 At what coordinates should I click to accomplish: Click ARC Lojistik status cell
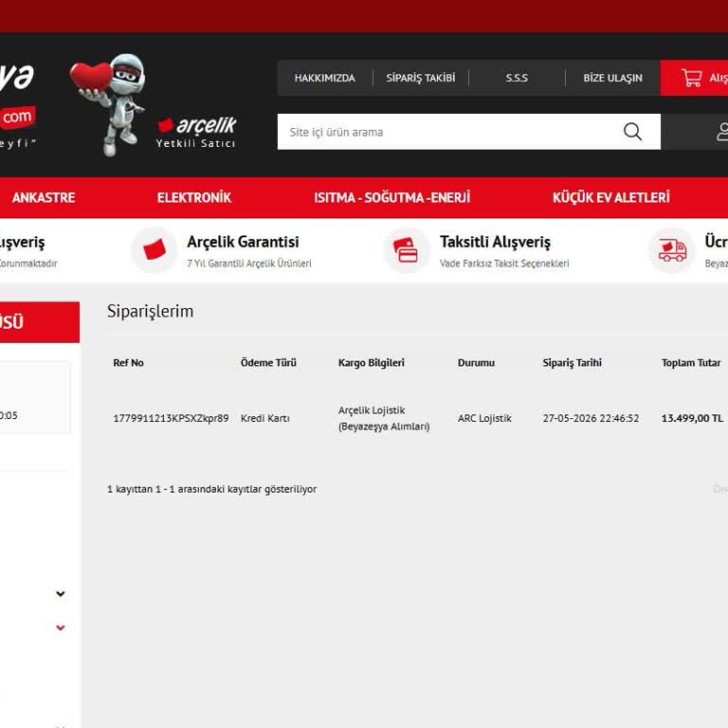coord(484,418)
